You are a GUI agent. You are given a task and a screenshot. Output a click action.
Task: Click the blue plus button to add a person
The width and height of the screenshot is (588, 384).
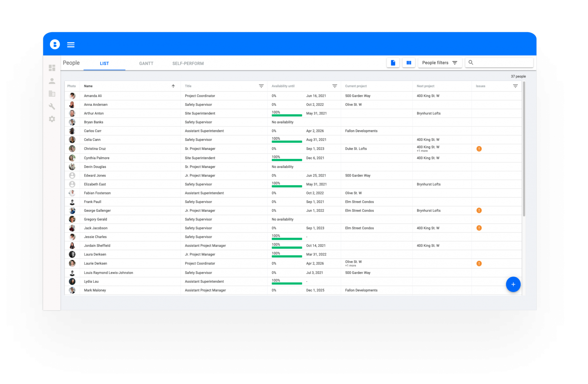click(x=513, y=284)
